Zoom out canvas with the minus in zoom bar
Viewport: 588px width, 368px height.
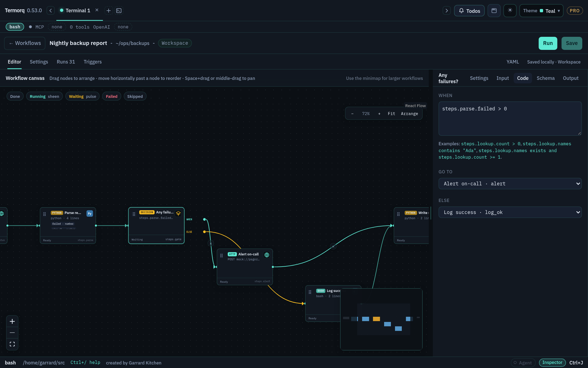coord(352,114)
